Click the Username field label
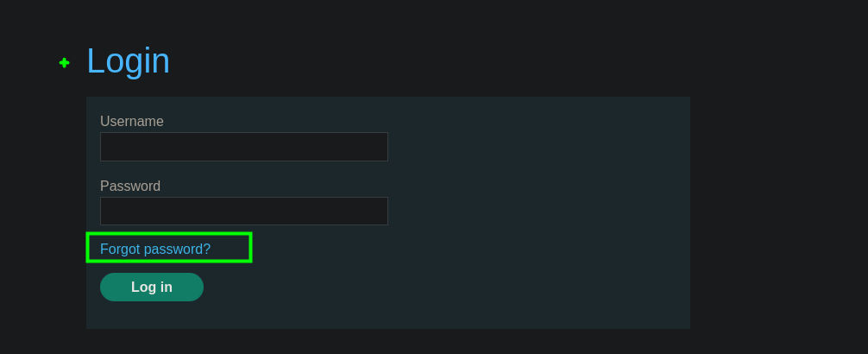 [x=132, y=122]
